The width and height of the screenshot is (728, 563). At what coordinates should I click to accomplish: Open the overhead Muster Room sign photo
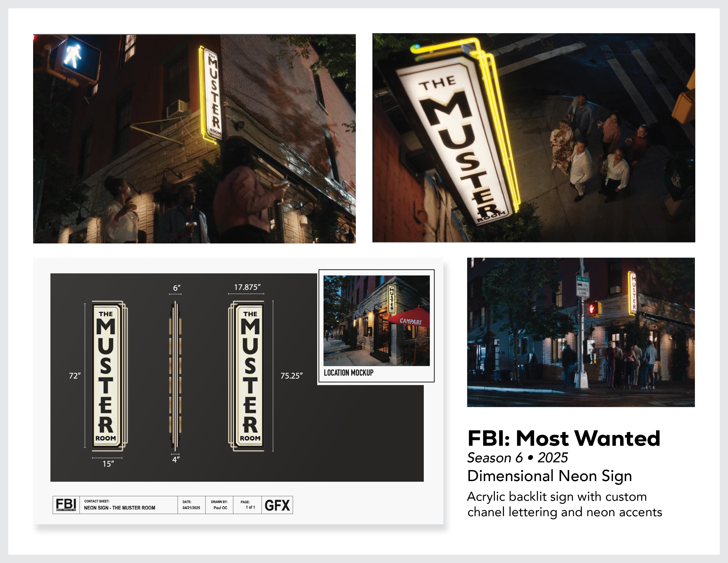(x=533, y=137)
